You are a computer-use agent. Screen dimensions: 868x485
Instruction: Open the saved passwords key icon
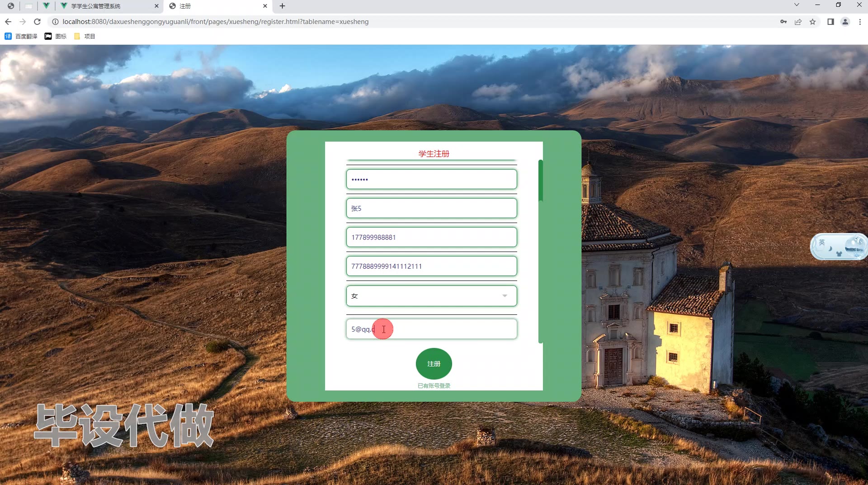point(783,22)
